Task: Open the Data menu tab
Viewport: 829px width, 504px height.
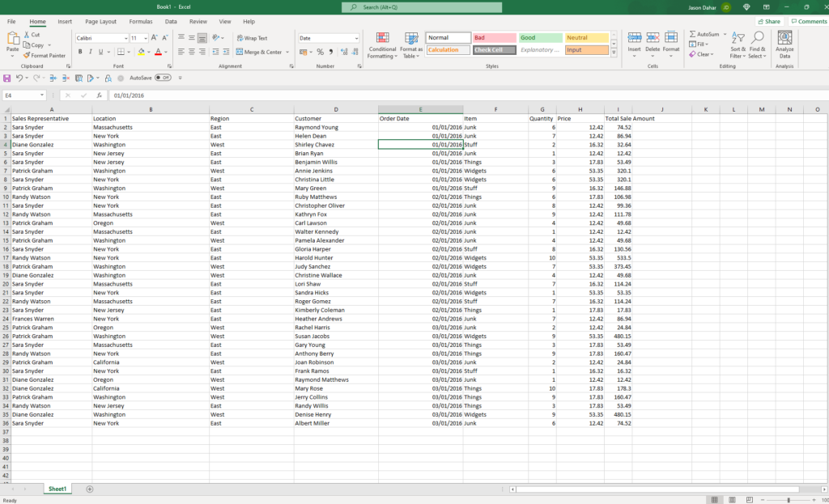Action: [x=170, y=22]
